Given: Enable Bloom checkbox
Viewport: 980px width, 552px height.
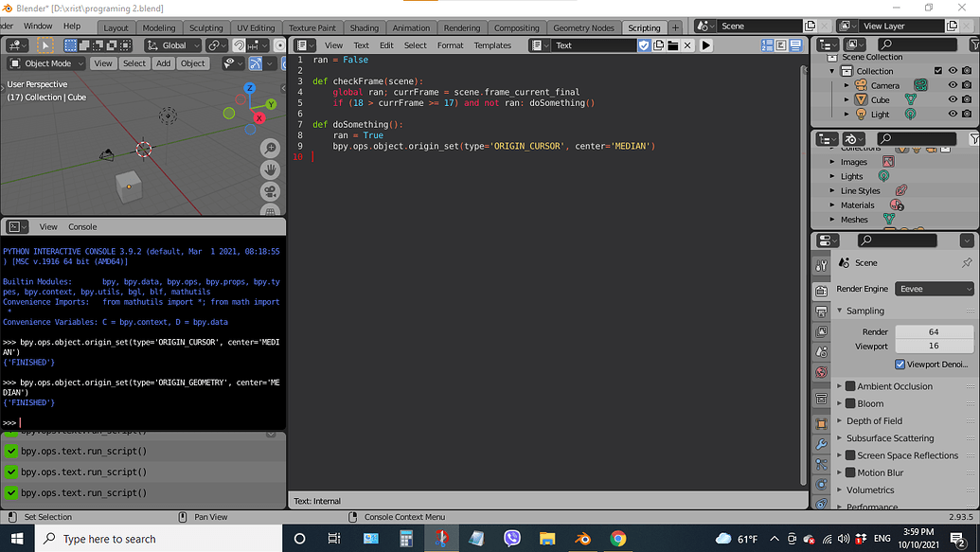Looking at the screenshot, I should coord(850,403).
